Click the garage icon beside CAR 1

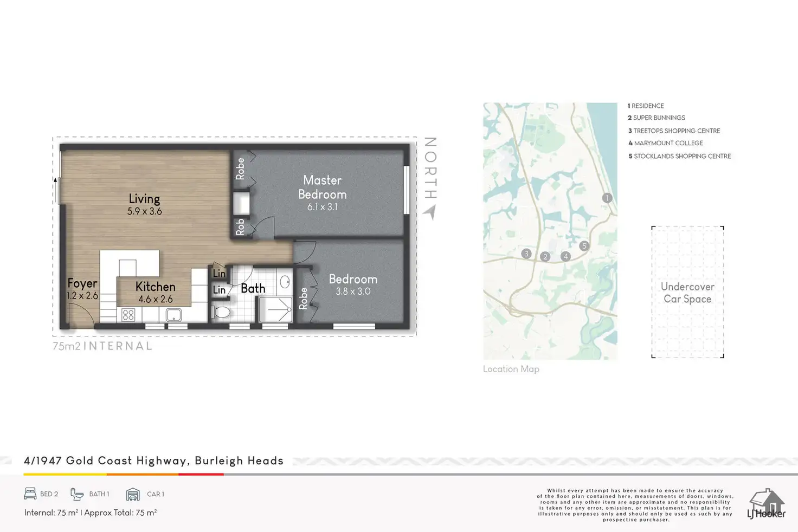click(133, 494)
